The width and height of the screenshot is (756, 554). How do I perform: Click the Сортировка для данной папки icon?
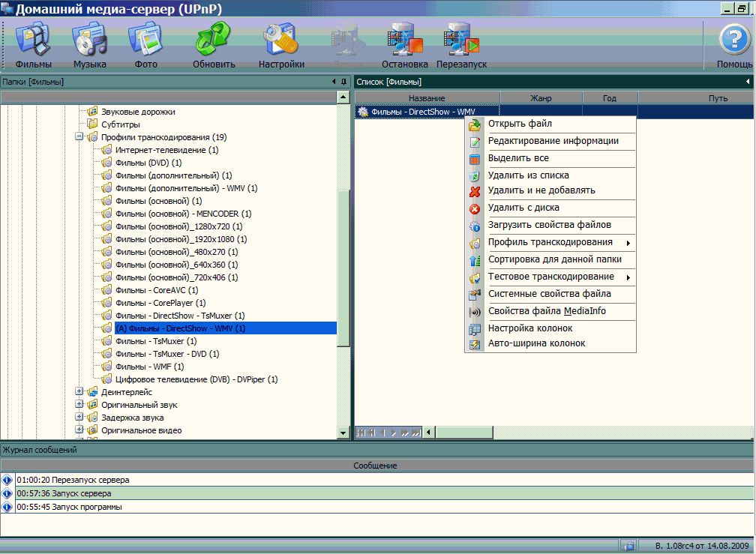(x=475, y=260)
